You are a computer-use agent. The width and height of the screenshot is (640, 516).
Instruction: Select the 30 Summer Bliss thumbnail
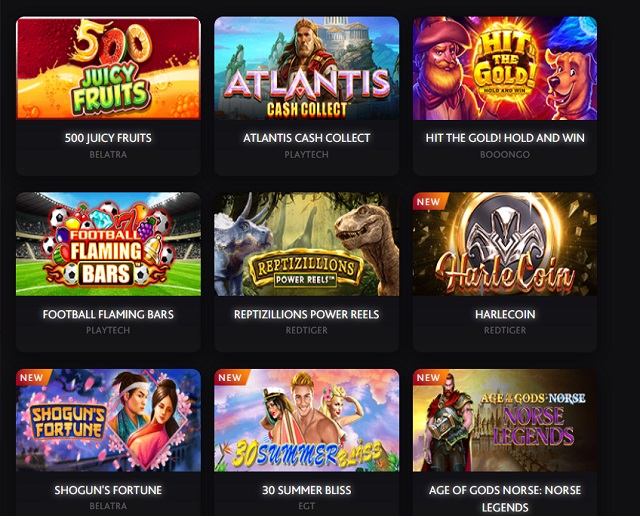[307, 420]
